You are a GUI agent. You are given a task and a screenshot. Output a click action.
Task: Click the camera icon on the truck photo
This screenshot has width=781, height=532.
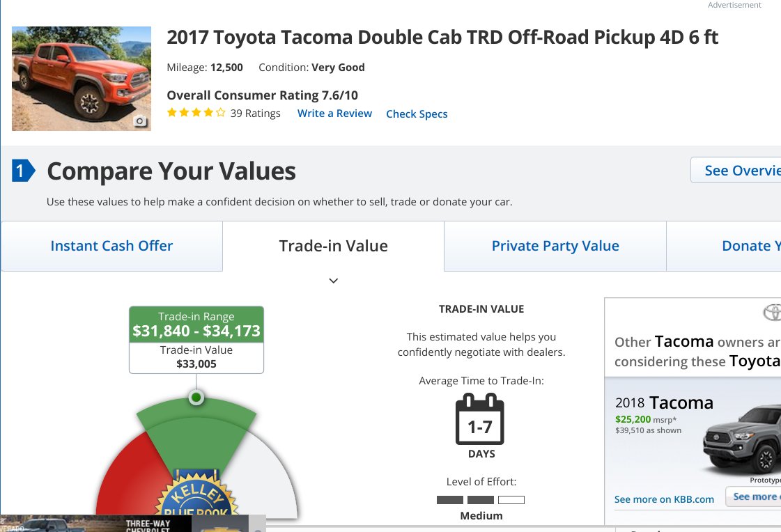point(140,121)
